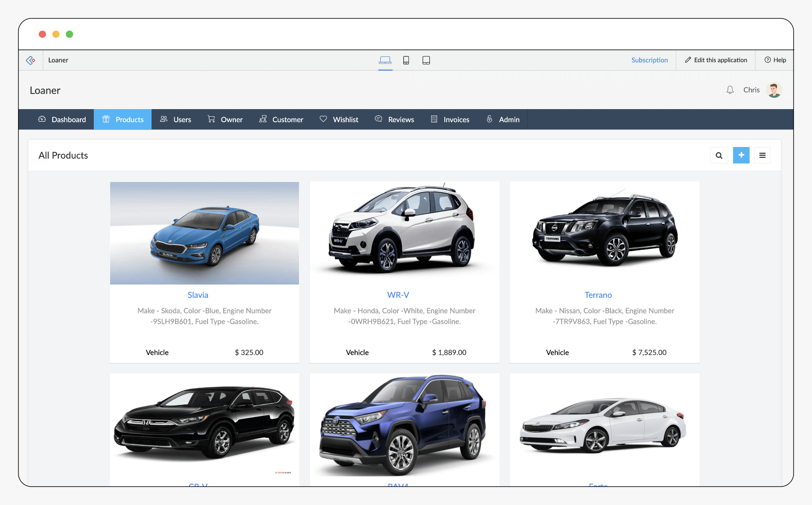Click the blue Skoda Slavia image
Screen dimensions: 812x505
click(x=204, y=233)
